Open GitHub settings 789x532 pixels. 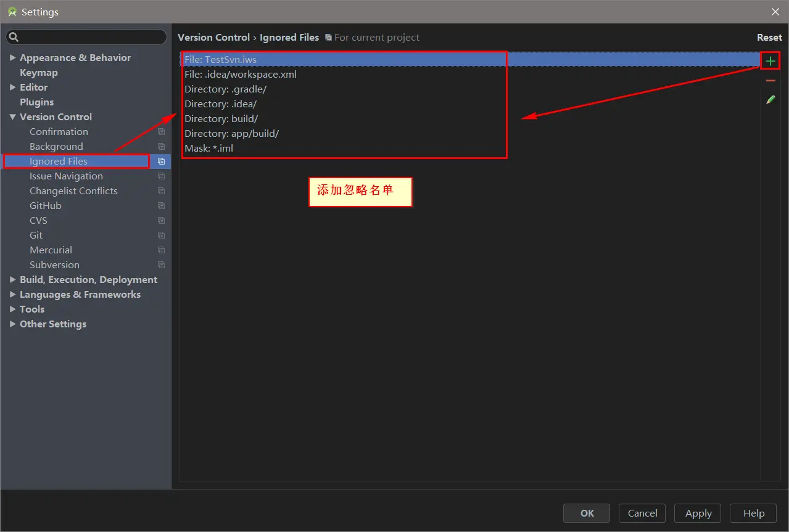[46, 206]
